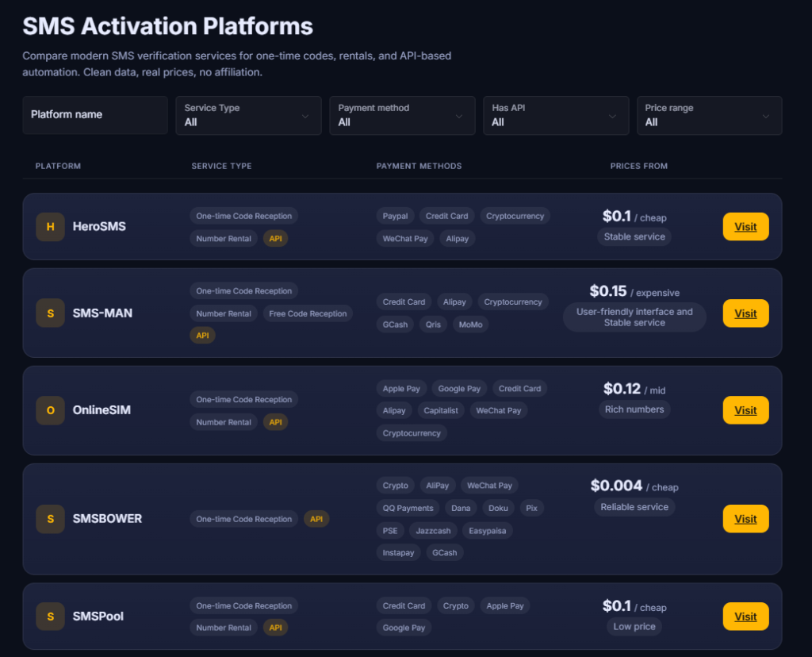
Task: Click SMSPool Number Rental tag
Action: click(x=224, y=628)
